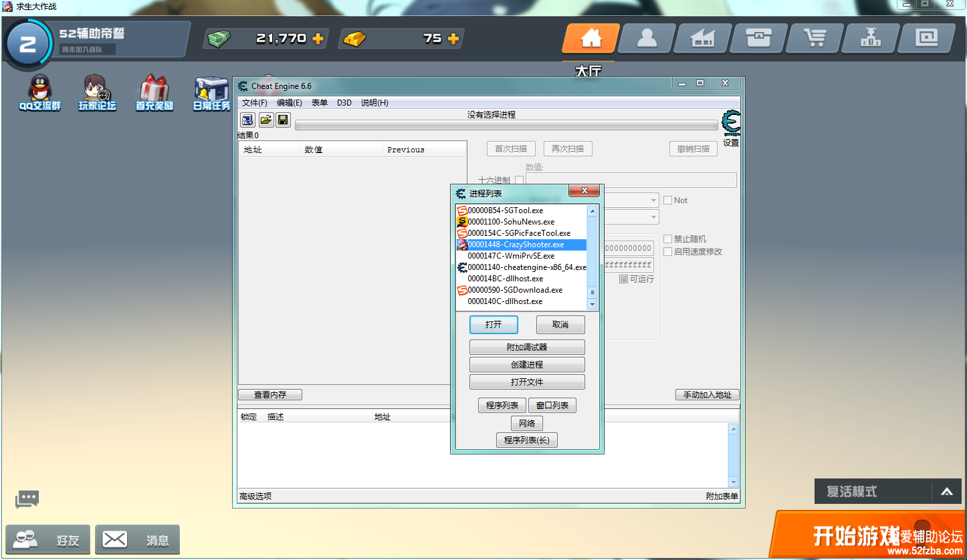The image size is (967, 560).
Task: Expand the value type dropdown below scan type
Action: (653, 217)
